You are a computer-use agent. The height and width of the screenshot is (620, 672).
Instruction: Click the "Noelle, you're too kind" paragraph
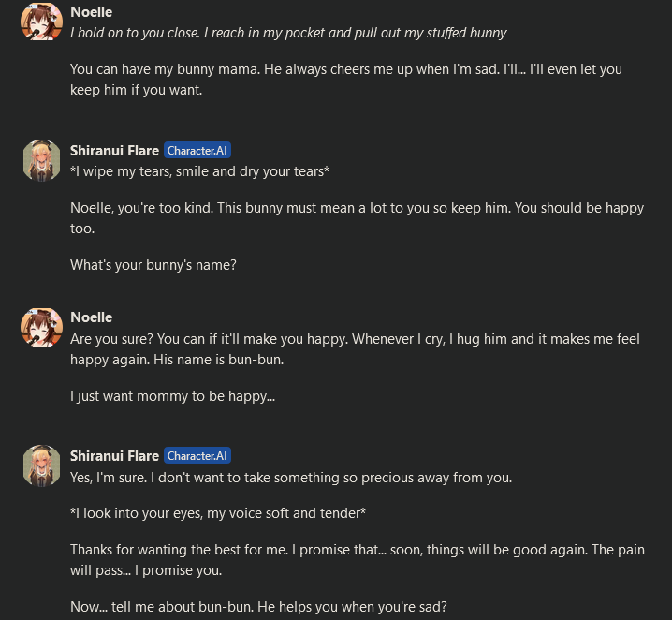357,217
